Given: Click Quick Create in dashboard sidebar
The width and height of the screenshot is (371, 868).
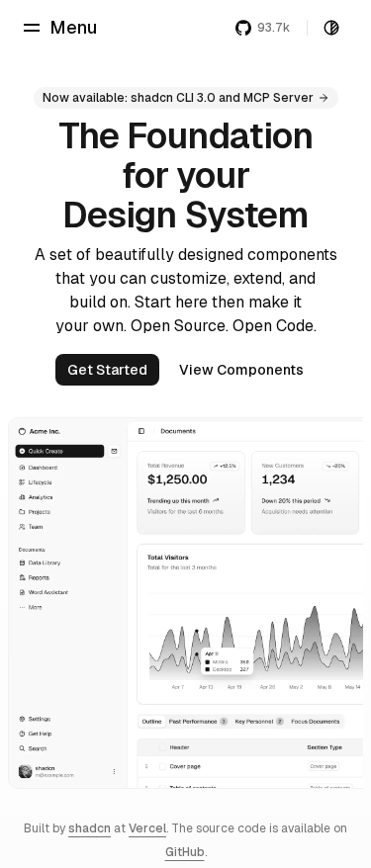Looking at the screenshot, I should point(59,451).
